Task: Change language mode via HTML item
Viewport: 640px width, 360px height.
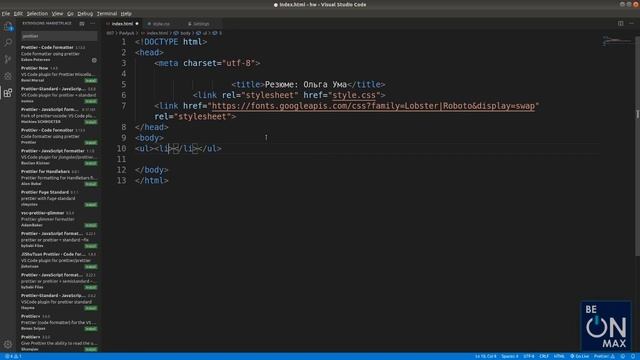Action: [x=559, y=356]
